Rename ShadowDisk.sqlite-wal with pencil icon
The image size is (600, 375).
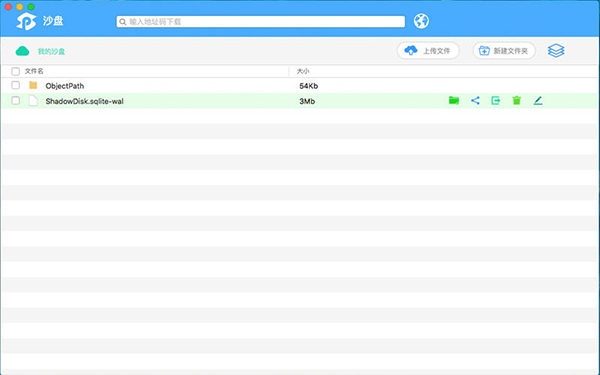538,101
